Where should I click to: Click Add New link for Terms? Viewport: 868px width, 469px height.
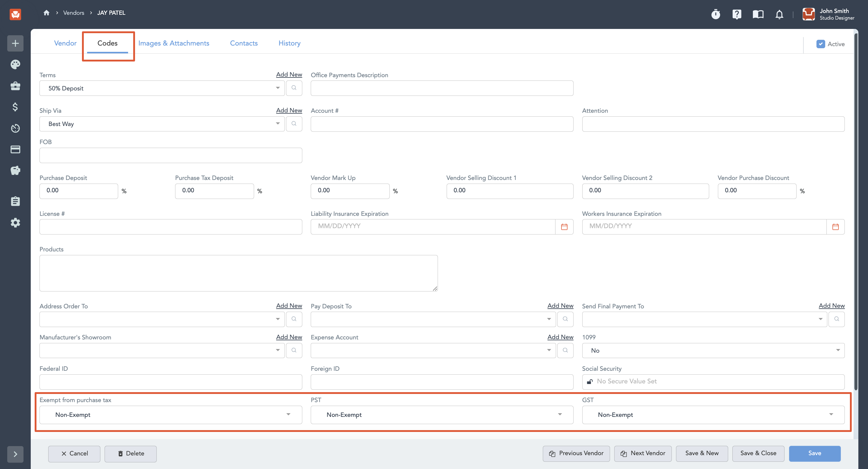pos(289,74)
